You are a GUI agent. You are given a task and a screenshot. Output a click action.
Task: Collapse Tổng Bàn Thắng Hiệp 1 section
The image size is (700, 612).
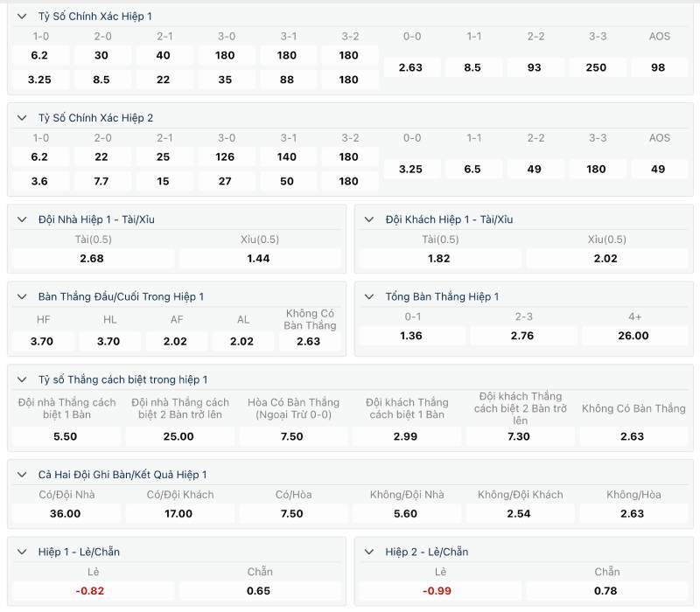click(368, 296)
